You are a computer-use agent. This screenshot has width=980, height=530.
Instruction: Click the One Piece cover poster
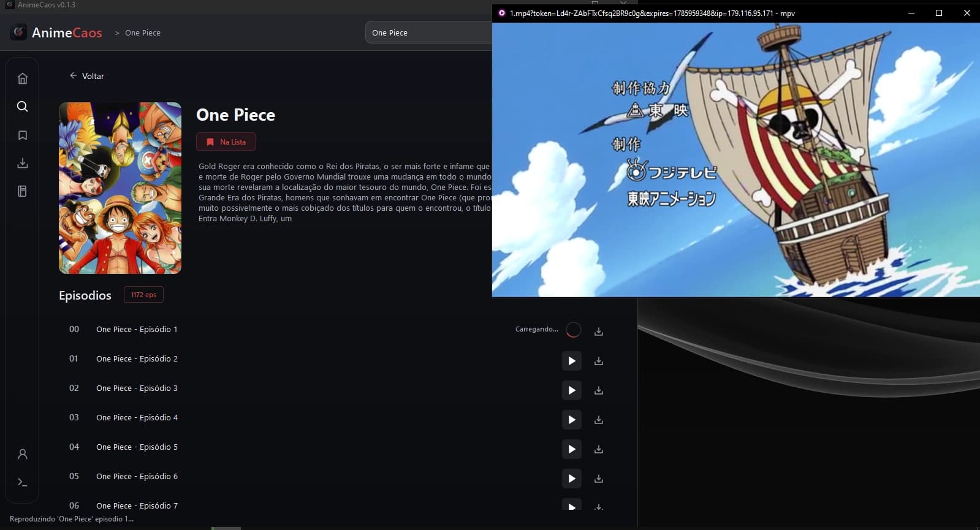[120, 188]
